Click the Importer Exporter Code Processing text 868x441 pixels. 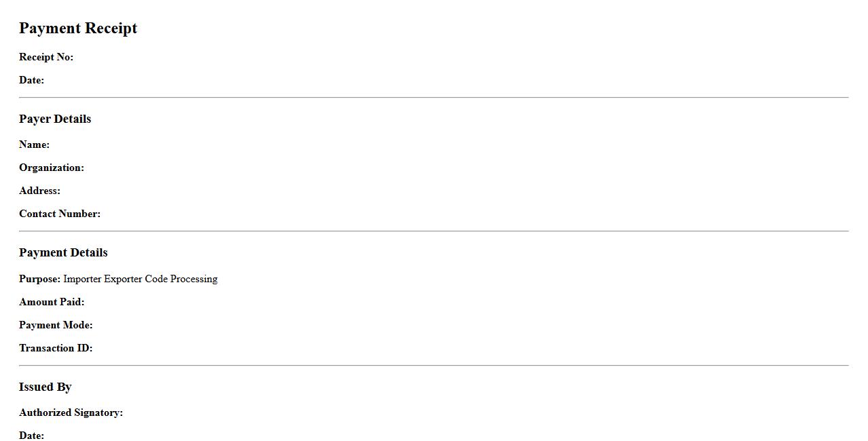pos(141,279)
